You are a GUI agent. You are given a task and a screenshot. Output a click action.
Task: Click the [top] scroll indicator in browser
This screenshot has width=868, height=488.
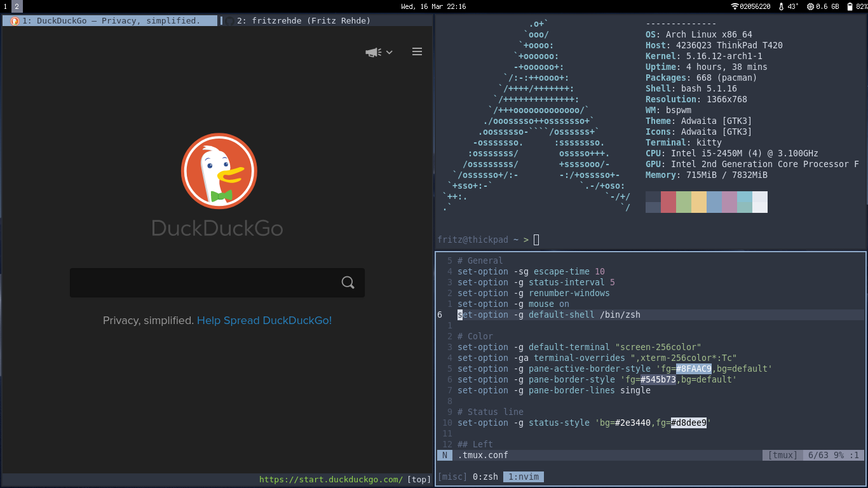coord(419,480)
